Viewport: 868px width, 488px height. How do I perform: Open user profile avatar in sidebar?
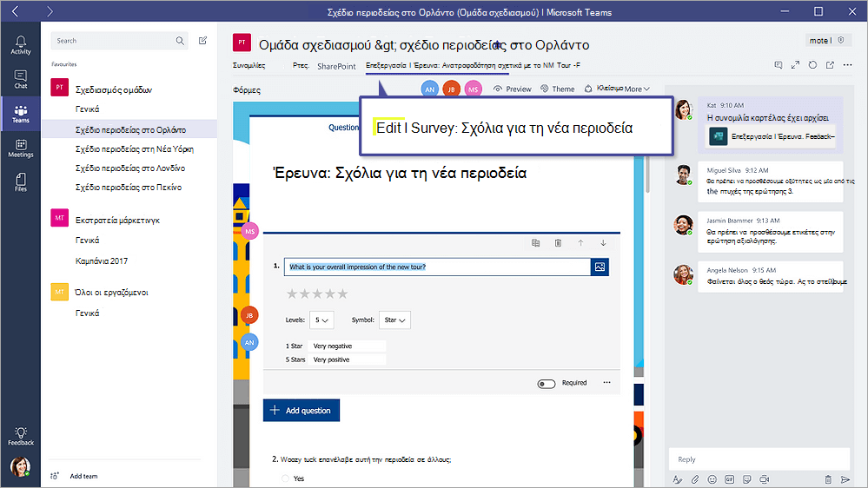pos(21,466)
